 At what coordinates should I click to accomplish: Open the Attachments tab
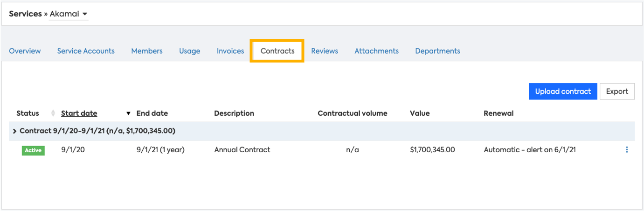coord(376,51)
